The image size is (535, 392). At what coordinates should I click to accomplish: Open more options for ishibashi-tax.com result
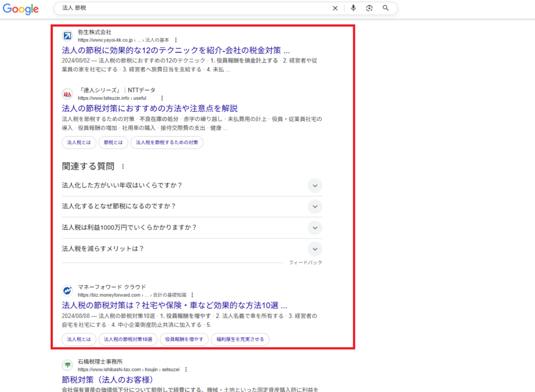186,370
